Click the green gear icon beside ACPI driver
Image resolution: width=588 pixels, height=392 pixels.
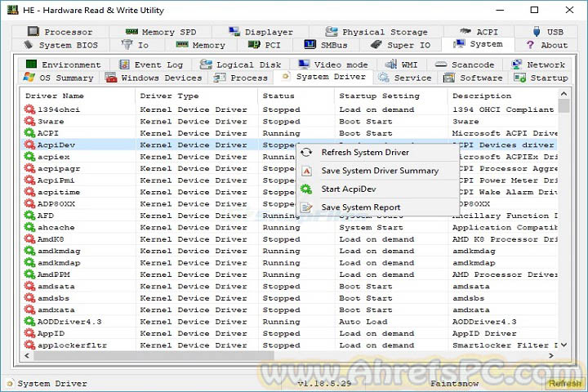point(29,133)
